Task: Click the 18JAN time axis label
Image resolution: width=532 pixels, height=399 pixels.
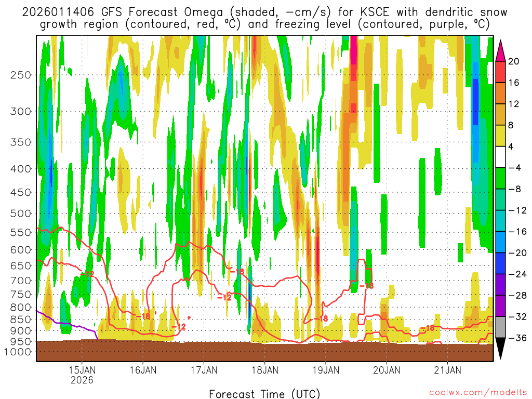Action: 265,370
